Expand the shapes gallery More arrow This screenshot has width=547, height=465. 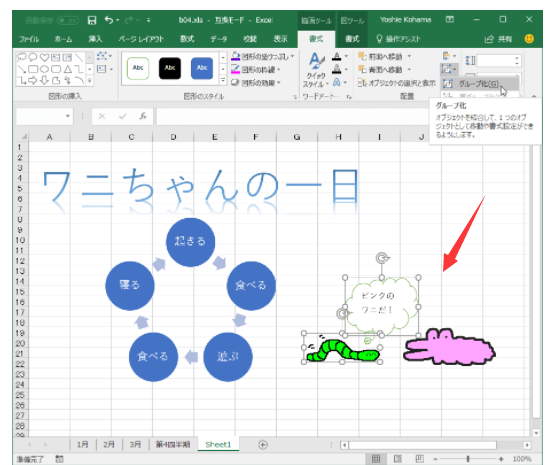point(90,81)
